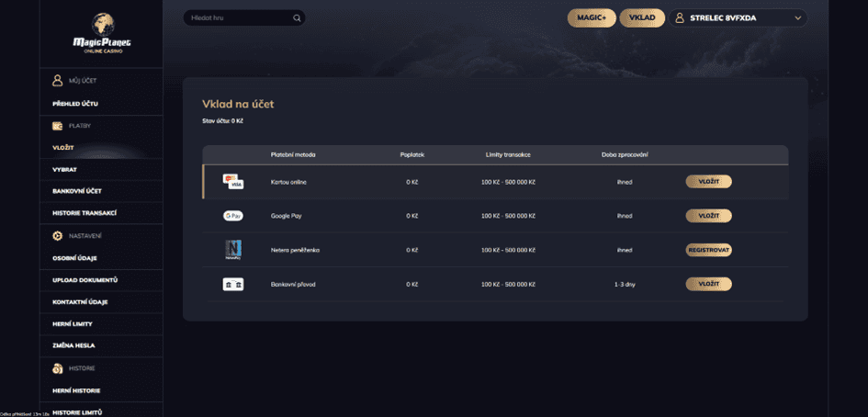Open Vybrat in sidebar
The height and width of the screenshot is (417, 868).
pos(65,169)
